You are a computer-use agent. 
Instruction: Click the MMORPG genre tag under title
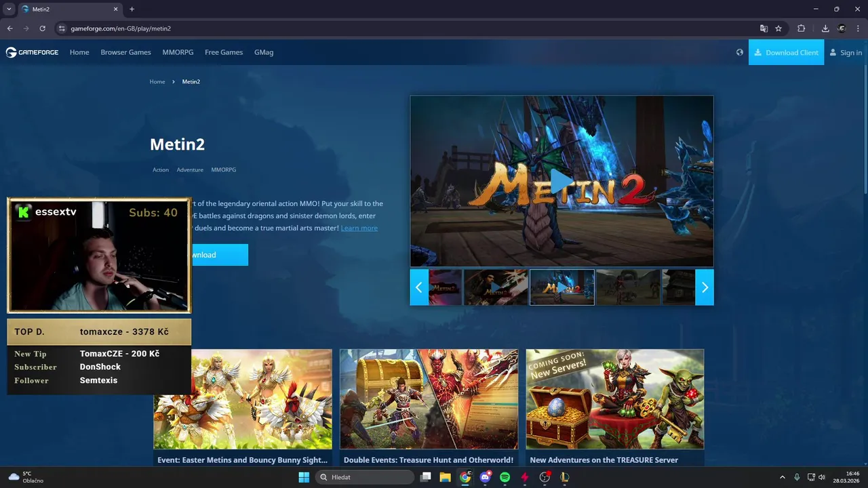[224, 169]
